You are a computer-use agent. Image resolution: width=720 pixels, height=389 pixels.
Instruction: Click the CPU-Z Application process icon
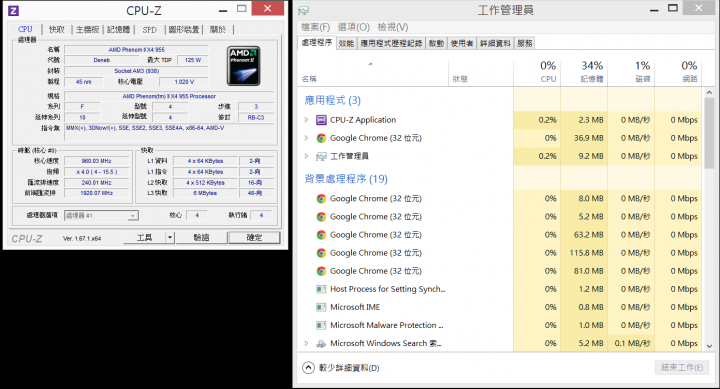[321, 120]
